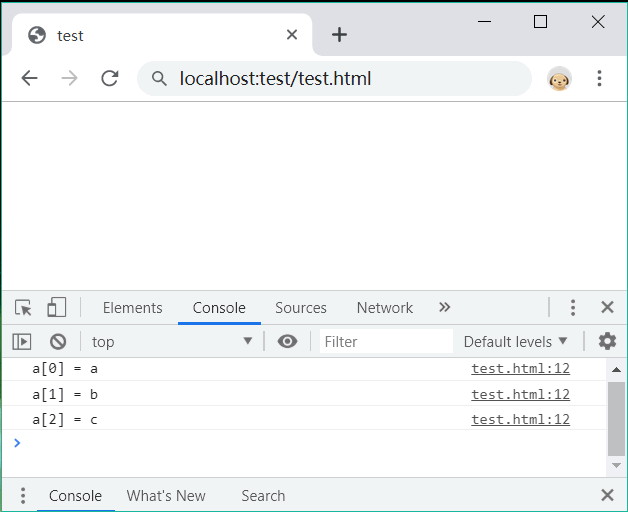Create a live expression with eye icon
Screen dimensions: 628x512
coord(287,341)
